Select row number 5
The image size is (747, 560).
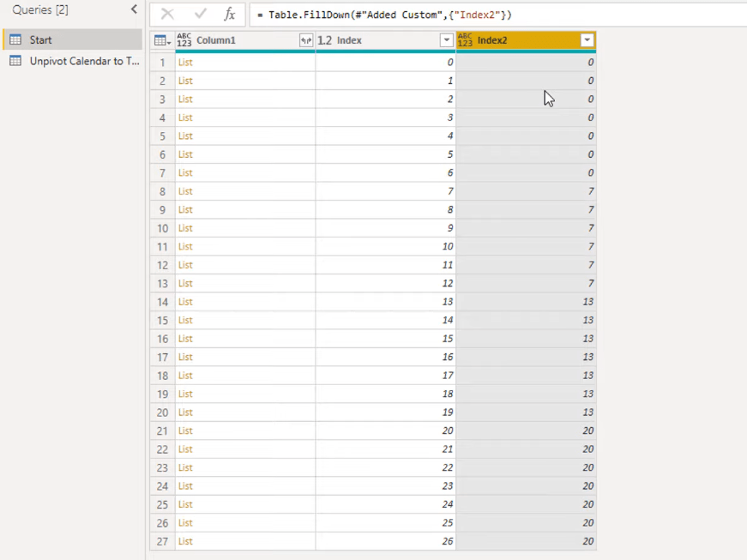(x=162, y=135)
